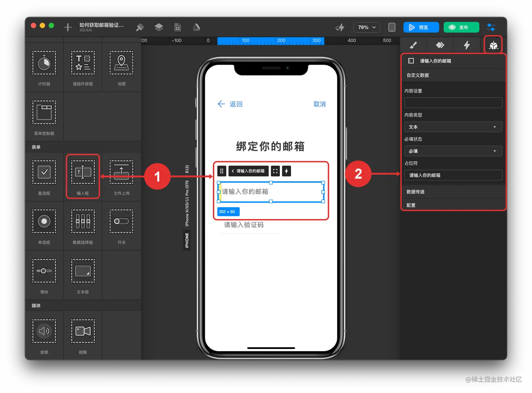
Task: Open the 79% zoom dropdown
Action: 367,27
